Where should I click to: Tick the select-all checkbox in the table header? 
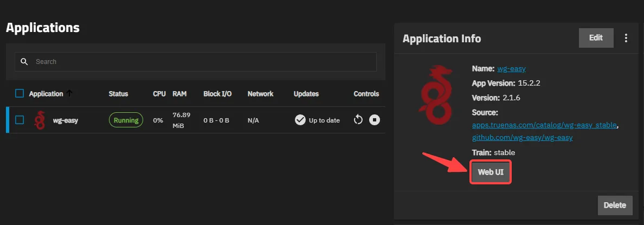pyautogui.click(x=20, y=94)
